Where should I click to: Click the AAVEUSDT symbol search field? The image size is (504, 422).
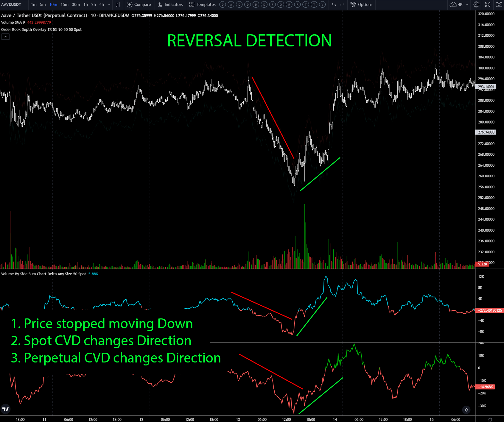(x=11, y=4)
